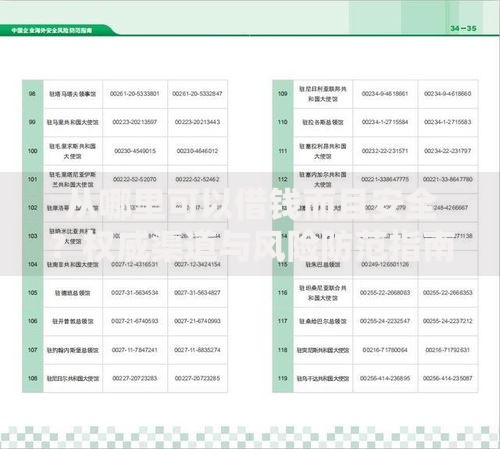Select row number 105 cell
The width and height of the screenshot is (500, 449).
(x=32, y=293)
